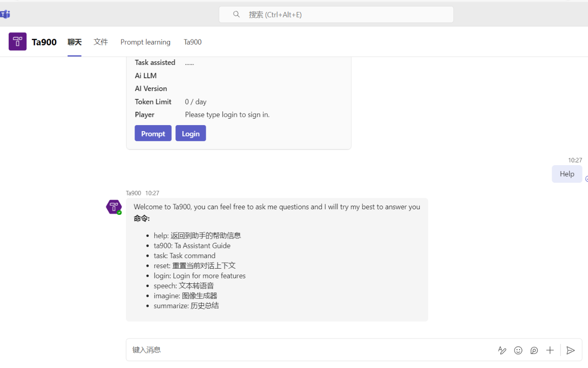
Task: Click the 0 / day value
Action: pos(196,102)
